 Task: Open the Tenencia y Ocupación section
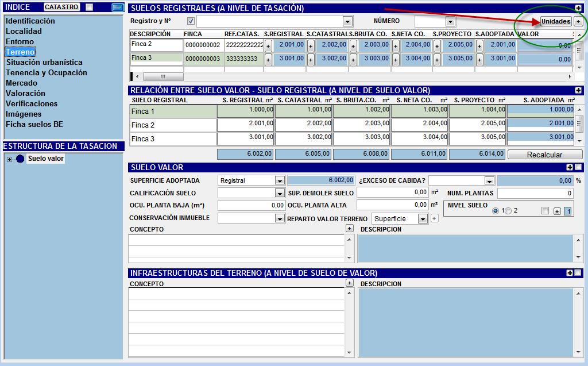[x=46, y=72]
